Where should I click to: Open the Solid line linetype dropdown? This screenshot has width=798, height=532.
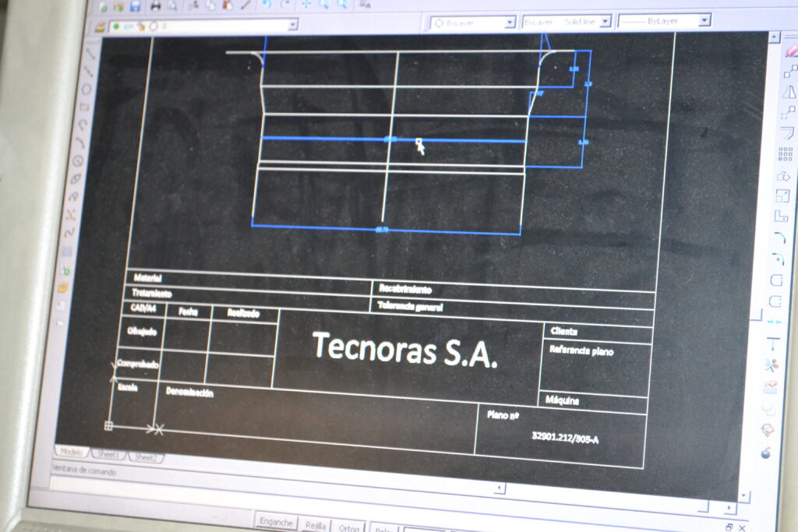[x=605, y=21]
